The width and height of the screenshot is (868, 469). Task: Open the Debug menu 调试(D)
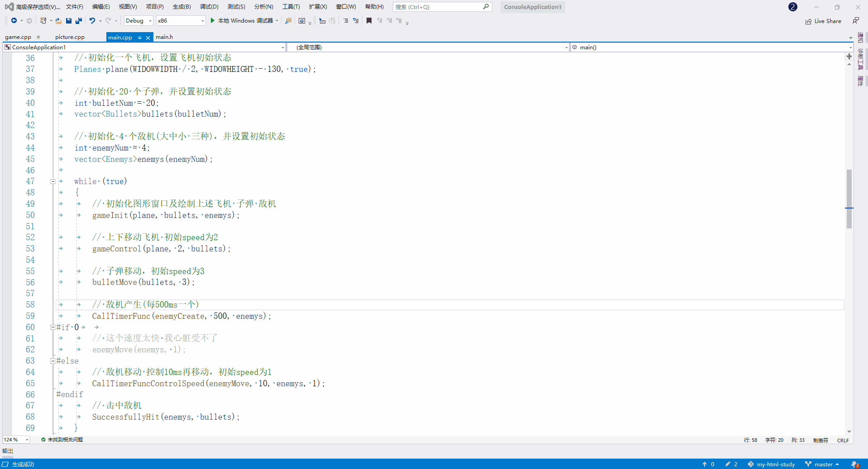click(x=209, y=7)
